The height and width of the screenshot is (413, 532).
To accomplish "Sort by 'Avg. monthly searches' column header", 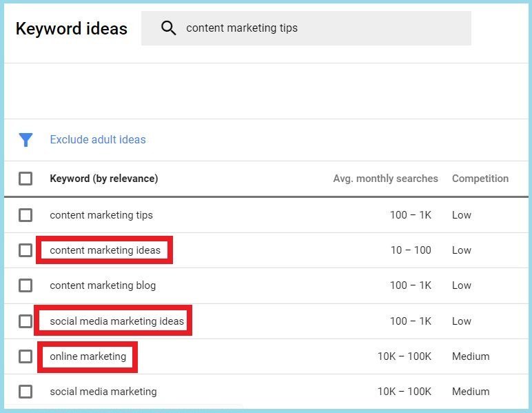I will (385, 179).
